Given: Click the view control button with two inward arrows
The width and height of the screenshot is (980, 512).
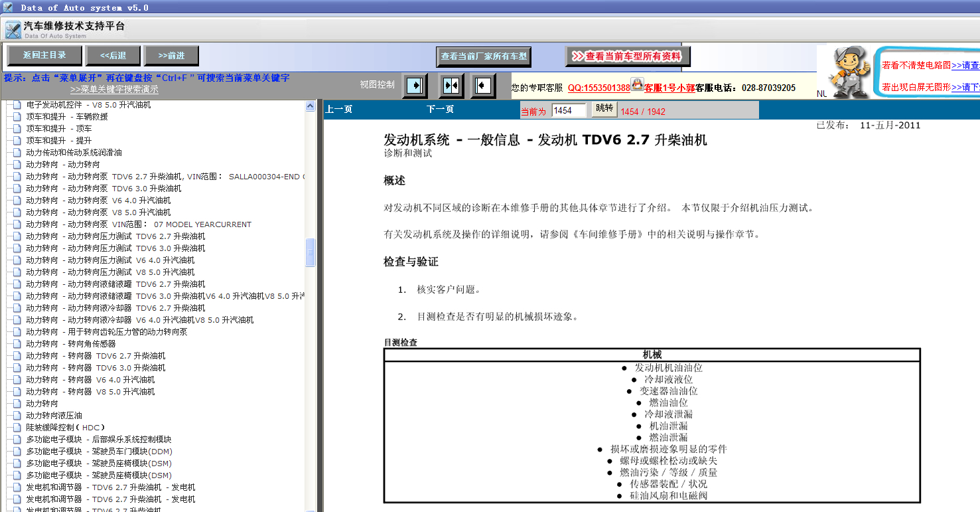Looking at the screenshot, I should pyautogui.click(x=451, y=86).
